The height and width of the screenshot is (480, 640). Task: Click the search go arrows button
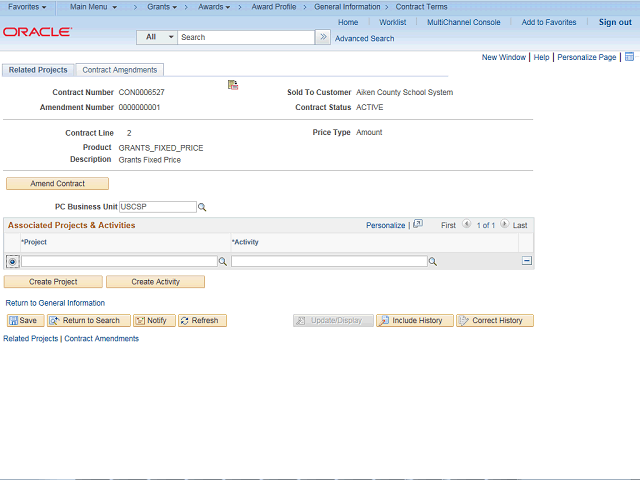coord(323,37)
